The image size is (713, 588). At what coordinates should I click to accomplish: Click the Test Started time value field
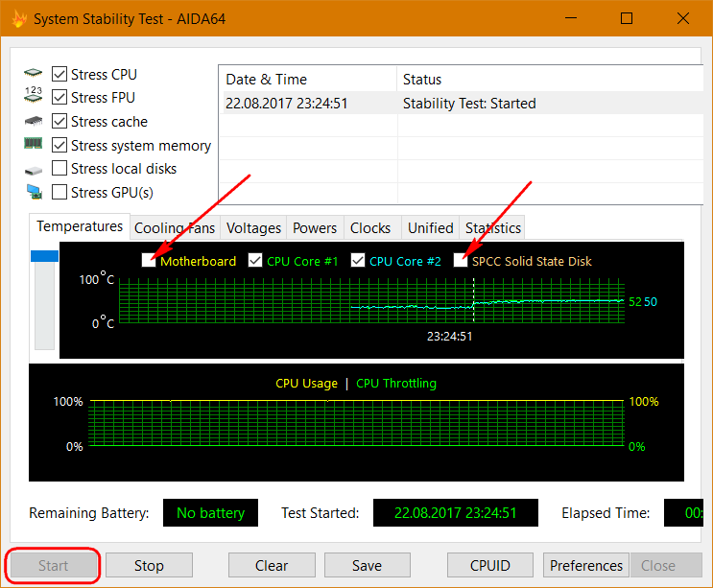[x=456, y=513]
